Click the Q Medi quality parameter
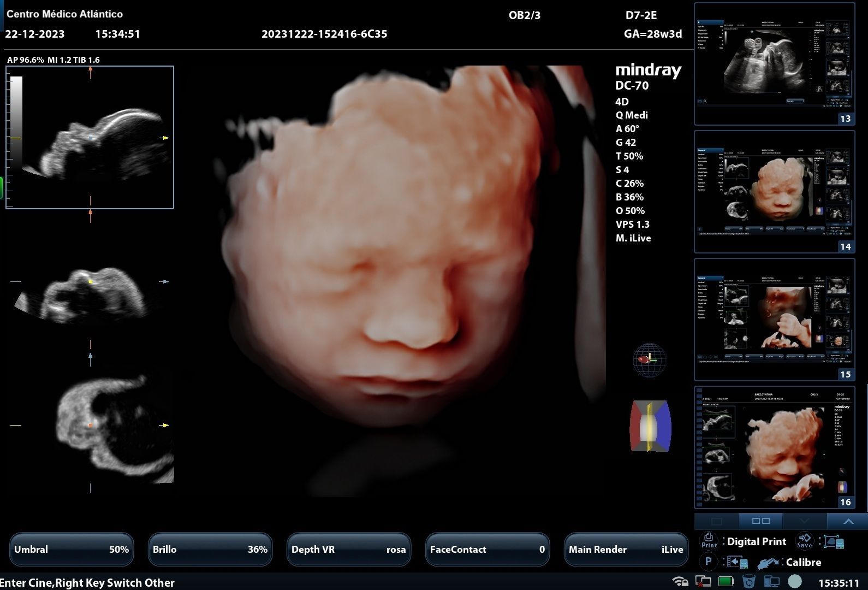The image size is (868, 590). click(632, 115)
